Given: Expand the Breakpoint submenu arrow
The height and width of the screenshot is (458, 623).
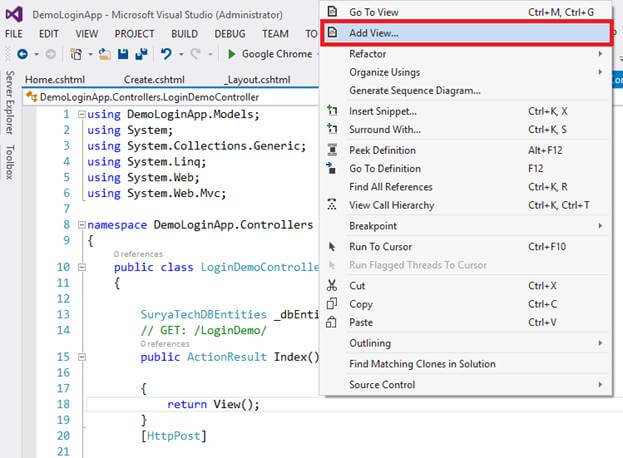Looking at the screenshot, I should pyautogui.click(x=600, y=226).
